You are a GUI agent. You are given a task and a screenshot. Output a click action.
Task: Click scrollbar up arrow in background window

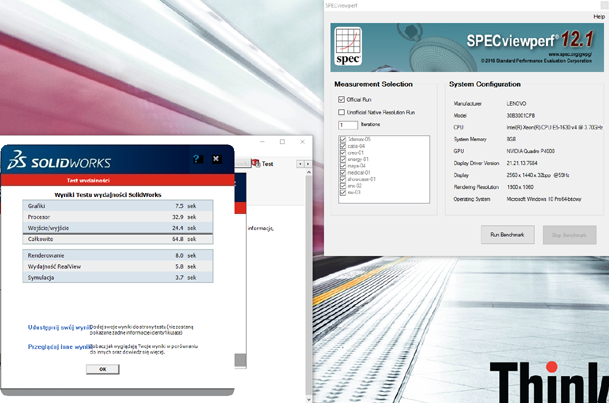coord(308,173)
